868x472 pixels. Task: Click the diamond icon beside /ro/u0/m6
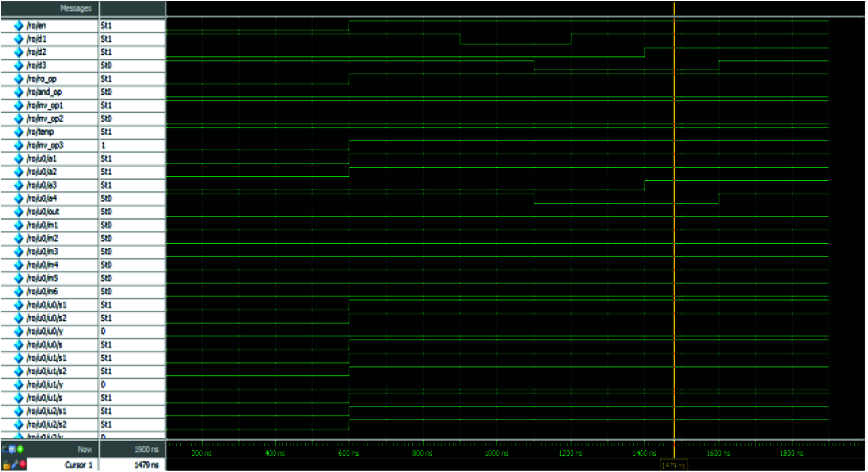19,292
